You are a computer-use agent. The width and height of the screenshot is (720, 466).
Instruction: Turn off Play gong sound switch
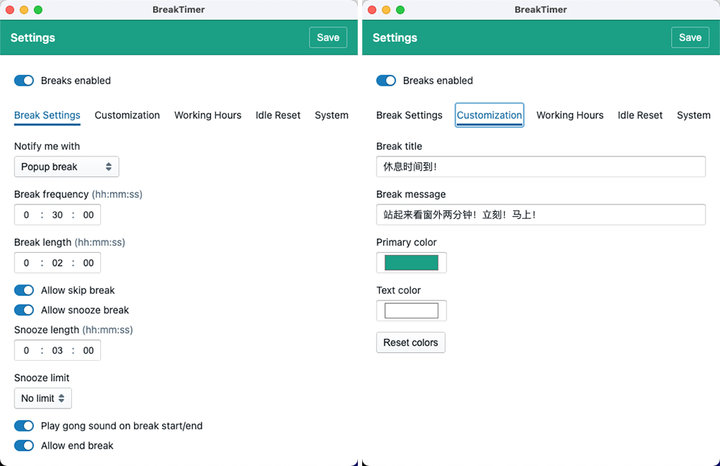[x=24, y=426]
